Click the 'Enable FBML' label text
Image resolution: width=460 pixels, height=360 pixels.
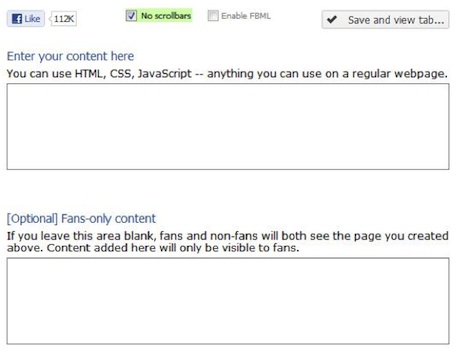[x=246, y=16]
